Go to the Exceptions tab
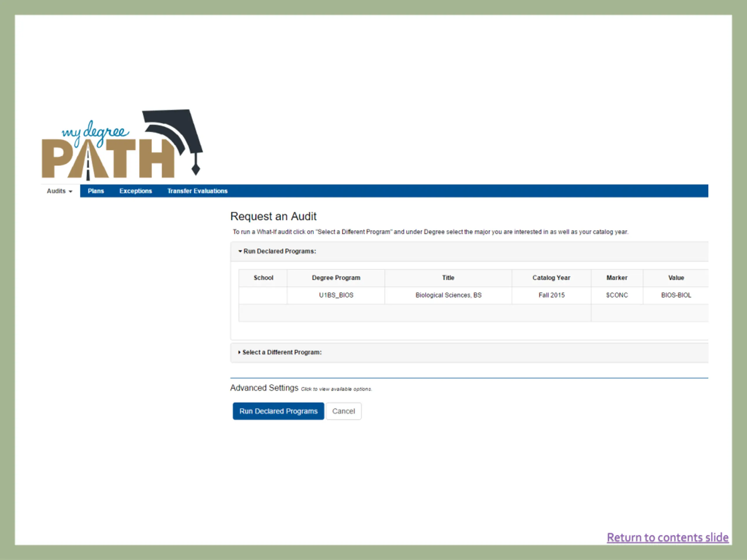The image size is (747, 560). 135,191
